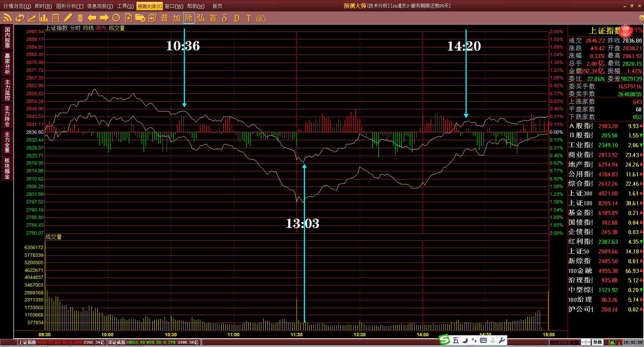Select the pencil drawing tool
644x347 pixels.
click(x=68, y=18)
